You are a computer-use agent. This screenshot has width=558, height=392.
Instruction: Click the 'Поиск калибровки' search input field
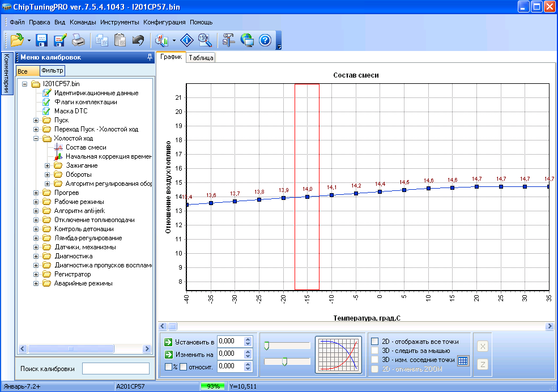point(116,369)
